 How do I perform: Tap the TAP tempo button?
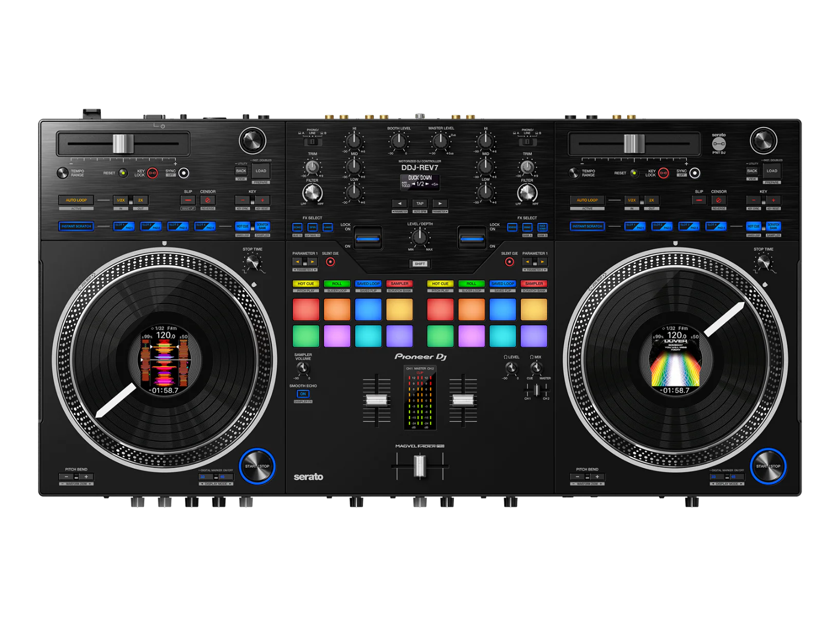point(420,204)
